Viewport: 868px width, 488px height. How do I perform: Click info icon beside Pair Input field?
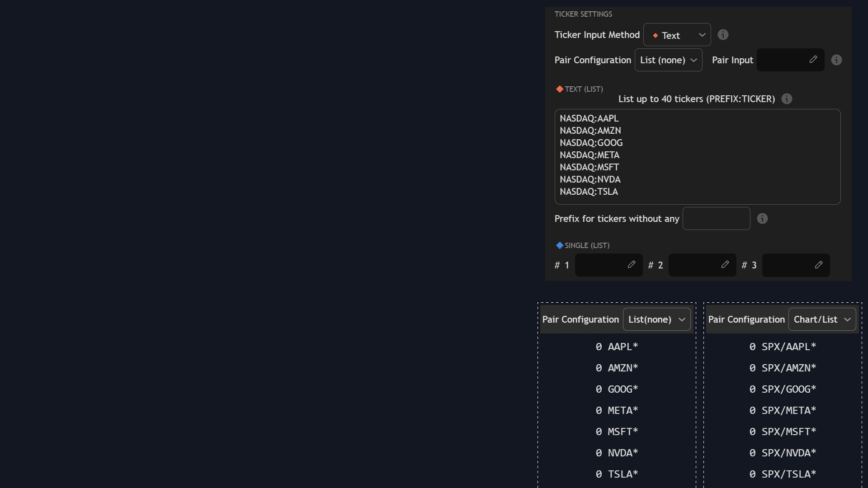pyautogui.click(x=836, y=60)
